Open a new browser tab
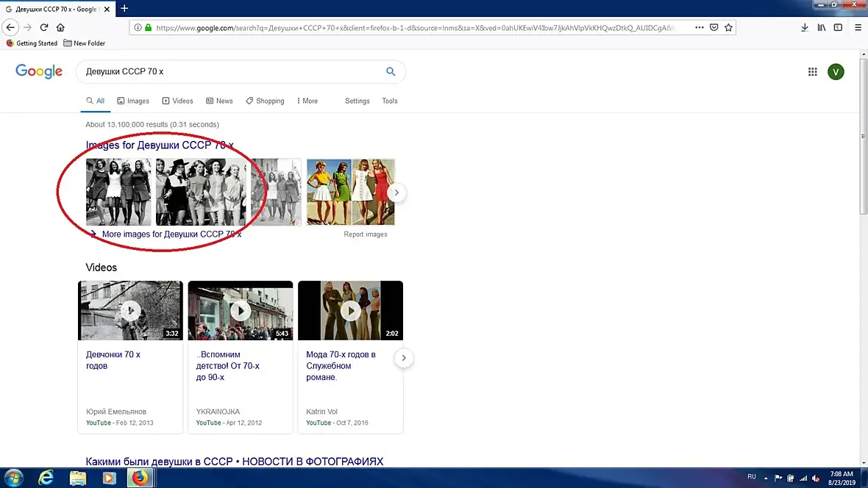868x488 pixels. click(x=124, y=8)
